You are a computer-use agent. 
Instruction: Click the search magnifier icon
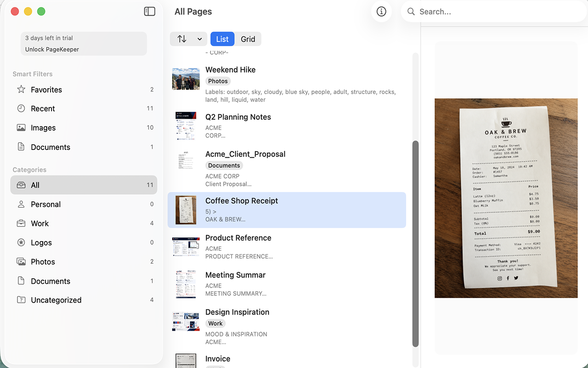(411, 11)
